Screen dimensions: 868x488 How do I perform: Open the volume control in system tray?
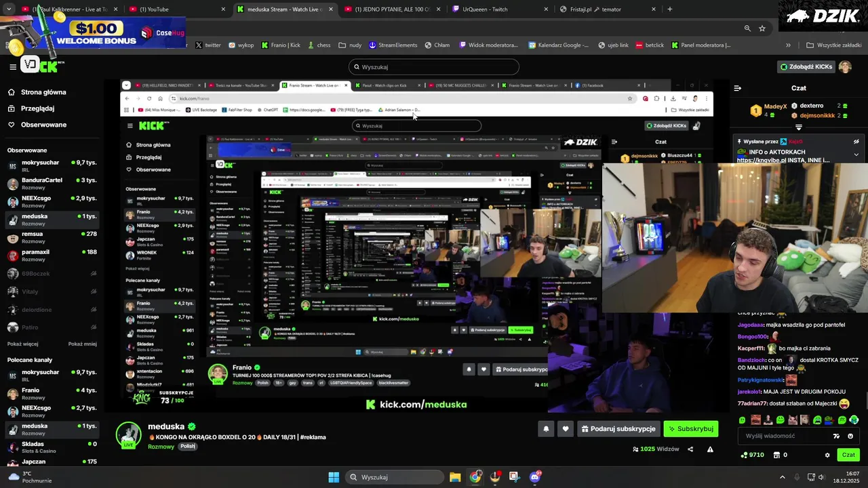pos(821,477)
